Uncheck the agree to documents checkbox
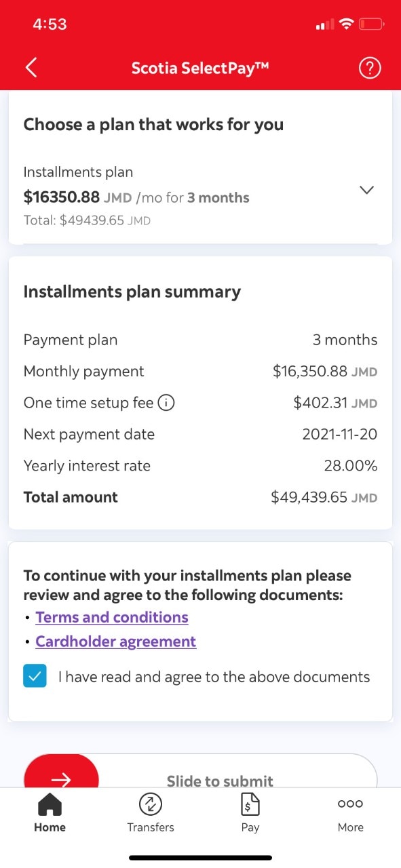This screenshot has width=401, height=868. click(35, 676)
